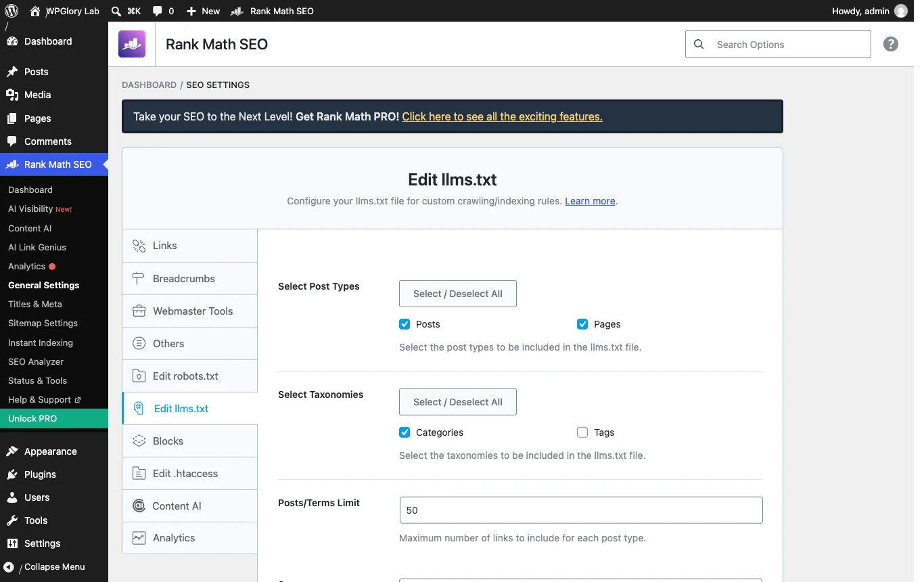Open the comments bubble in admin bar
Viewport: 924px width, 582px height.
click(x=157, y=11)
